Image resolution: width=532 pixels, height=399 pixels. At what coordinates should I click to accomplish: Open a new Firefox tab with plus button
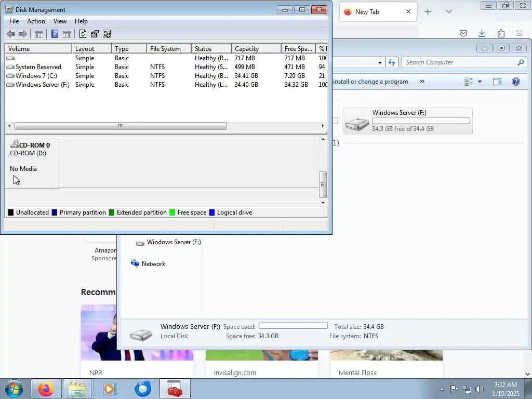point(428,12)
